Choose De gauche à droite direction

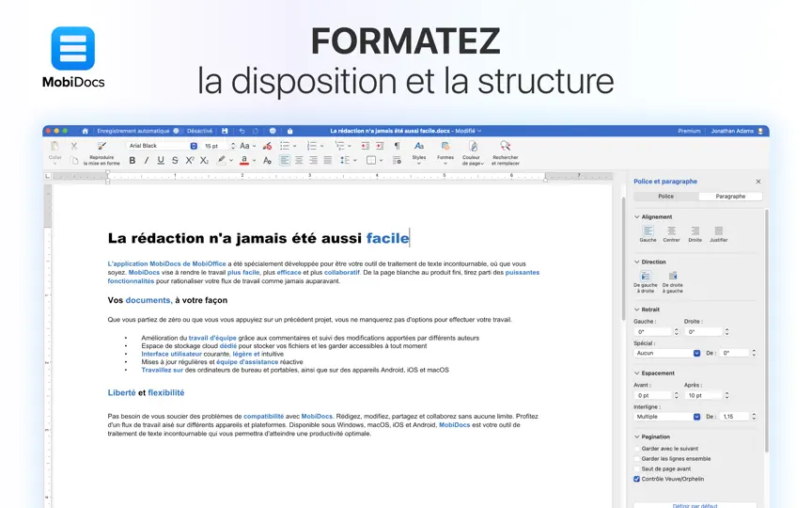pos(646,282)
